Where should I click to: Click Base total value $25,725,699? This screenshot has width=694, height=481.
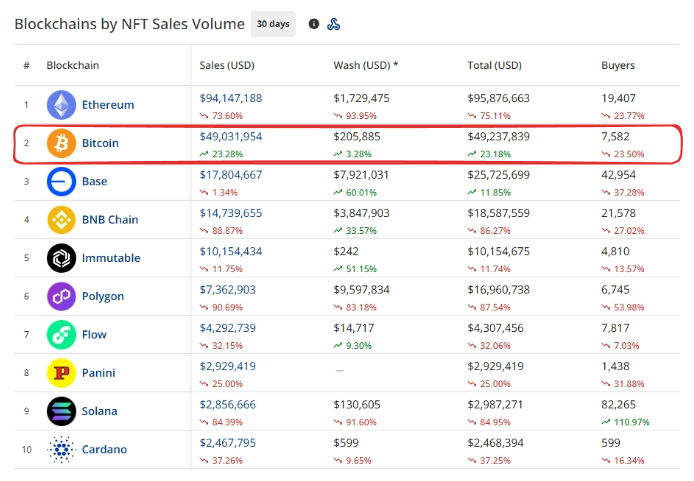[x=499, y=175]
